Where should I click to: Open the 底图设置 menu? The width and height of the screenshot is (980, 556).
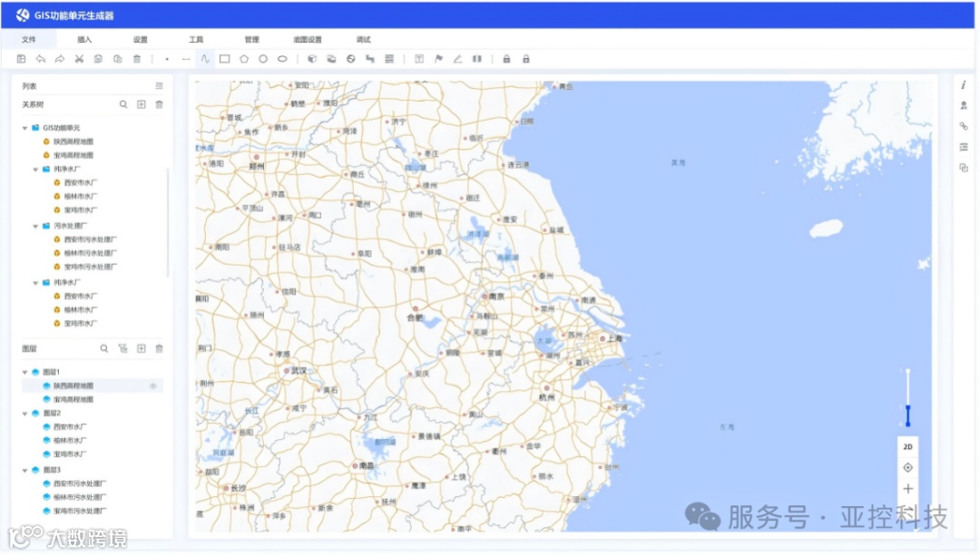308,39
